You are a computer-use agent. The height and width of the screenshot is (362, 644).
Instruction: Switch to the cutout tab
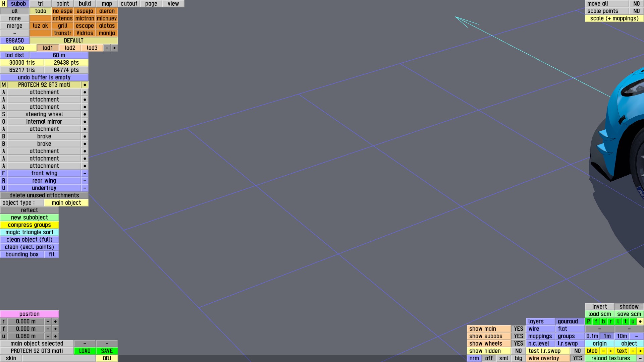coord(129,4)
